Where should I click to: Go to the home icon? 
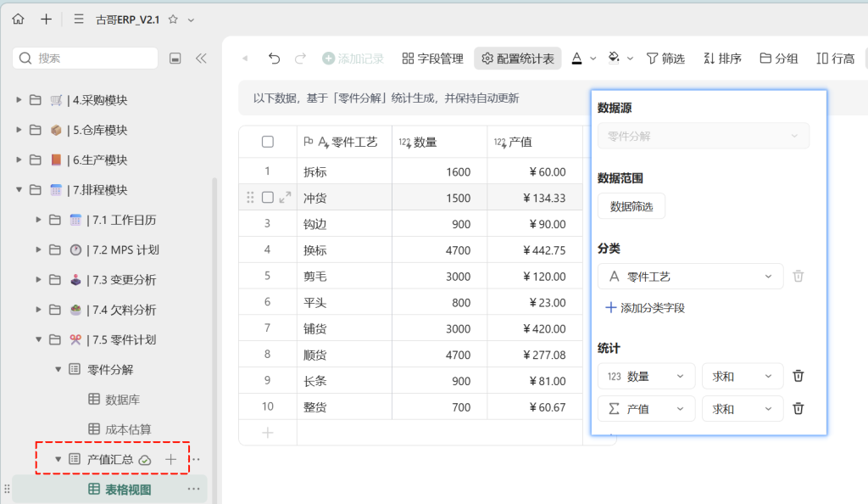pyautogui.click(x=19, y=20)
